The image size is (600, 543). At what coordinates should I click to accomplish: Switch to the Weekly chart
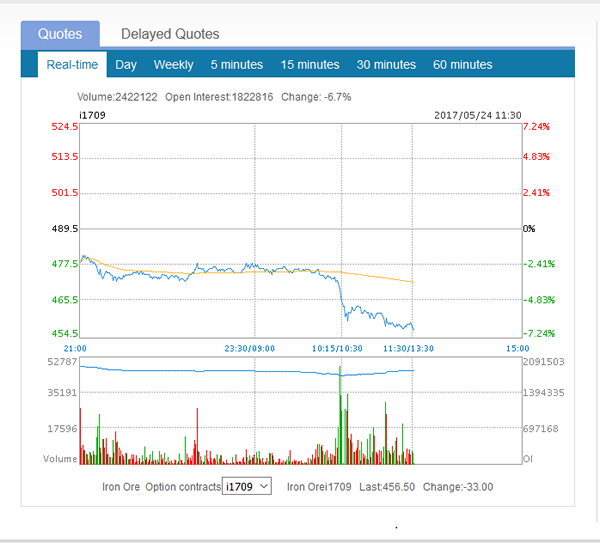click(174, 65)
